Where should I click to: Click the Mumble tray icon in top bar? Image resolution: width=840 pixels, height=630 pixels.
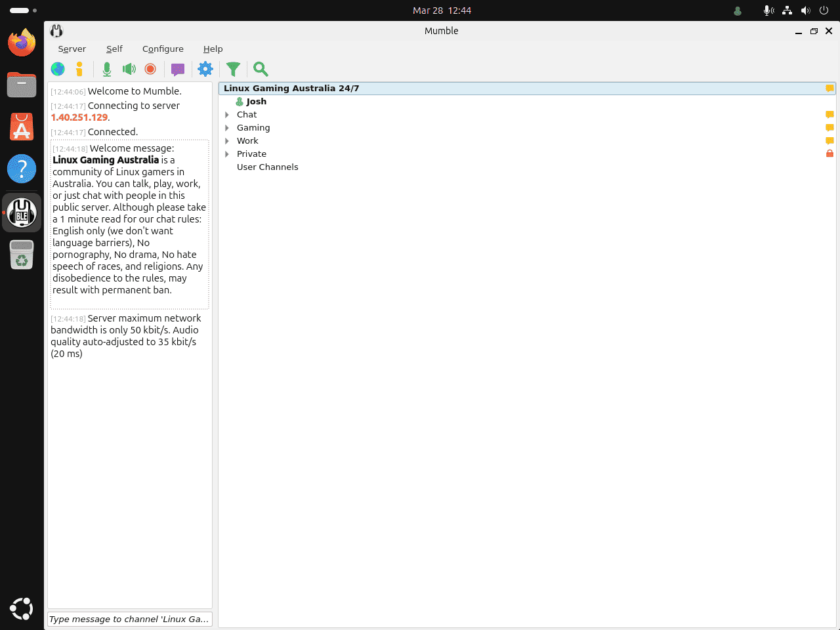click(x=738, y=10)
